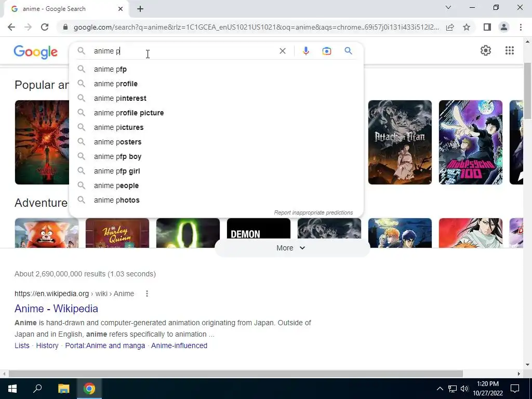532x399 pixels.
Task: Open the Attack on Titan poster
Action: (400, 142)
